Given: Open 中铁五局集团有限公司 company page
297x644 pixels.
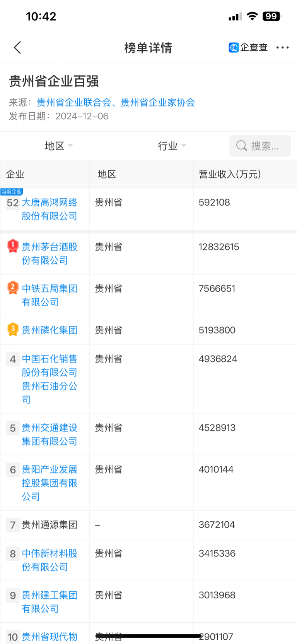Looking at the screenshot, I should [x=49, y=295].
